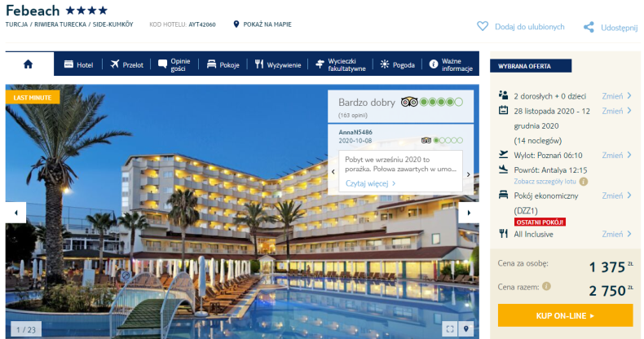This screenshot has width=644, height=339.
Task: Open the Pokoje tab
Action: pyautogui.click(x=223, y=64)
